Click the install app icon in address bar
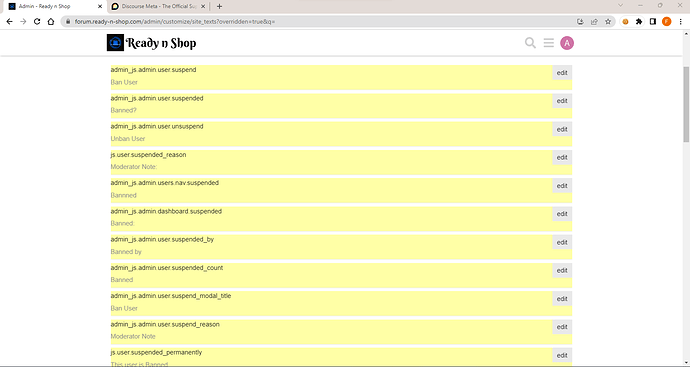The width and height of the screenshot is (690, 367). coord(580,22)
